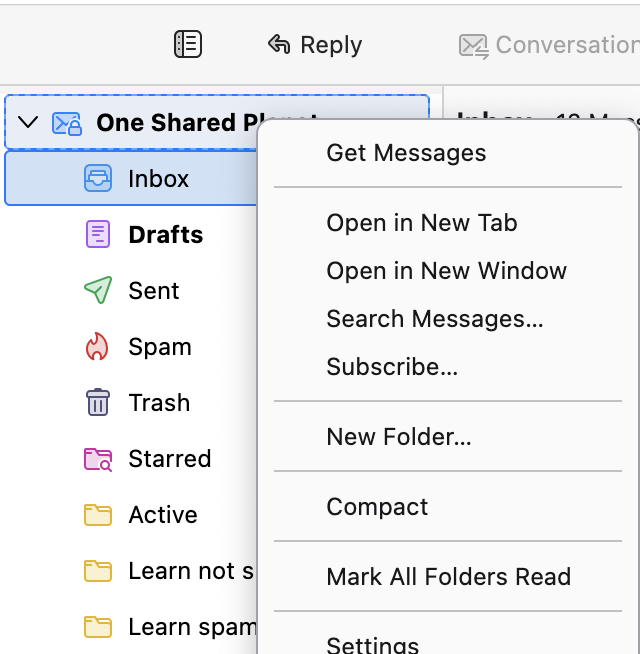Choose New Folder… menu item

click(x=399, y=437)
